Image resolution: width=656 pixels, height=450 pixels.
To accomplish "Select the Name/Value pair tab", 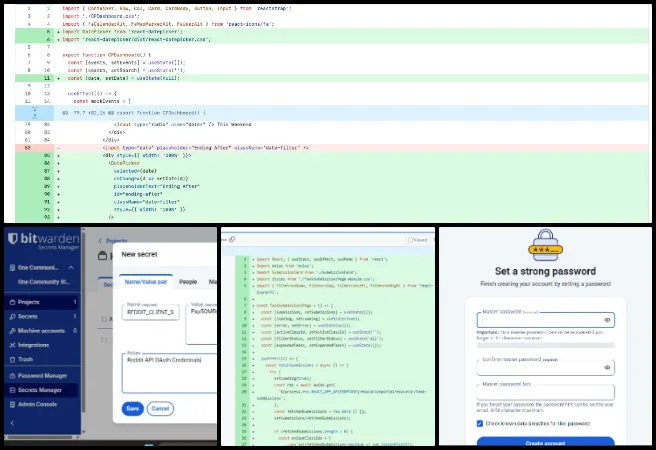I will point(147,282).
